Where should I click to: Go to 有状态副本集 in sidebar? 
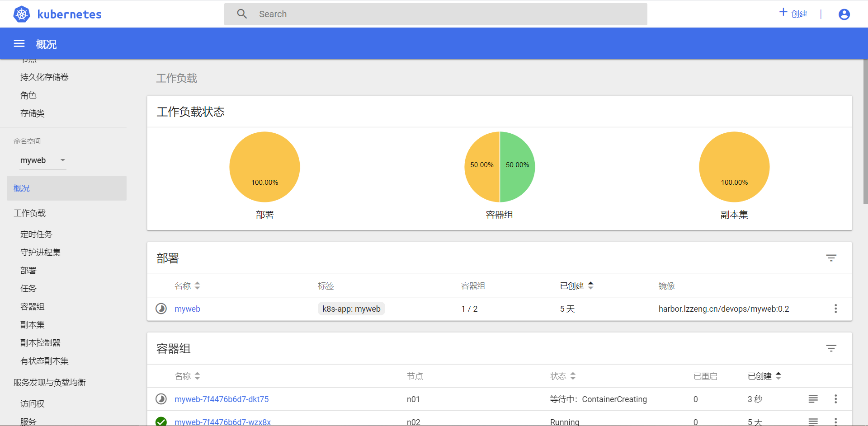pyautogui.click(x=44, y=361)
